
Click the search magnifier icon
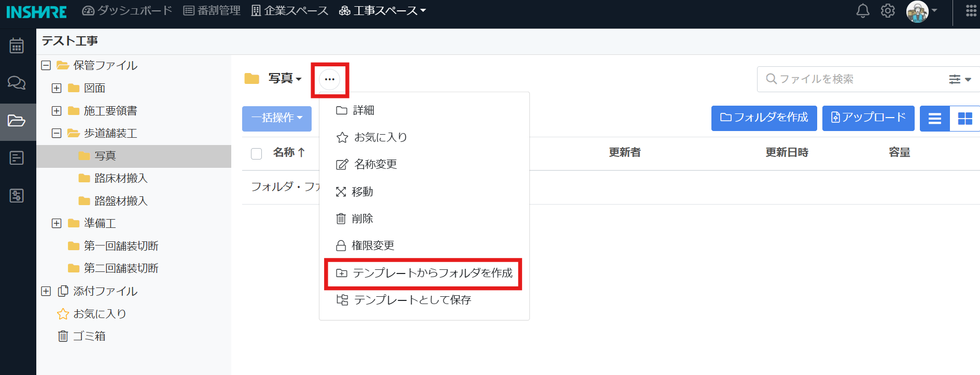pyautogui.click(x=771, y=79)
